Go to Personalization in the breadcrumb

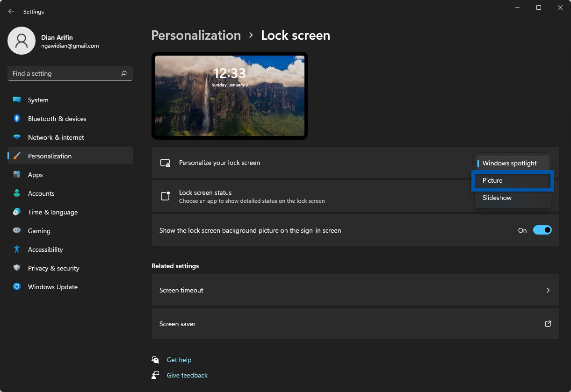tap(196, 36)
